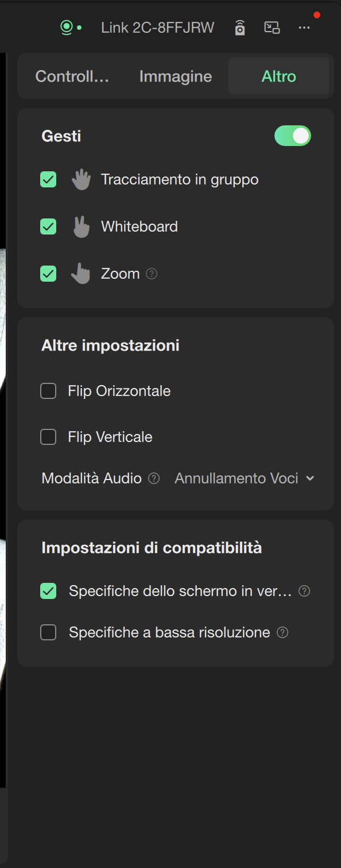Image resolution: width=341 pixels, height=868 pixels.
Task: Enable Flip Orizzontale checkbox
Action: tap(48, 391)
